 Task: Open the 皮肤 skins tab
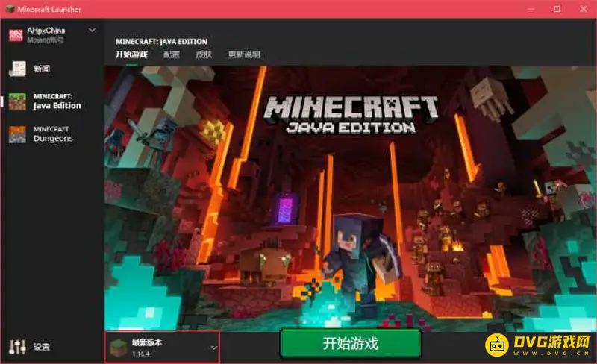(204, 54)
